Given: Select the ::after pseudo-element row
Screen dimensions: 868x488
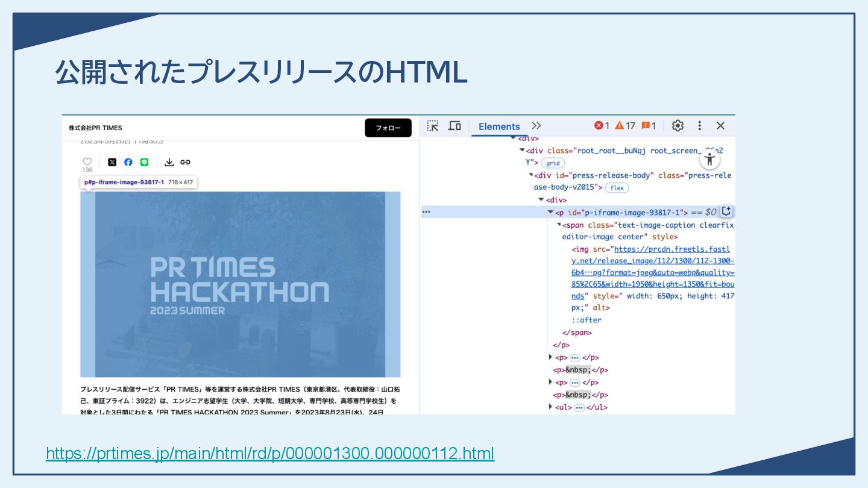Looking at the screenshot, I should tap(587, 321).
